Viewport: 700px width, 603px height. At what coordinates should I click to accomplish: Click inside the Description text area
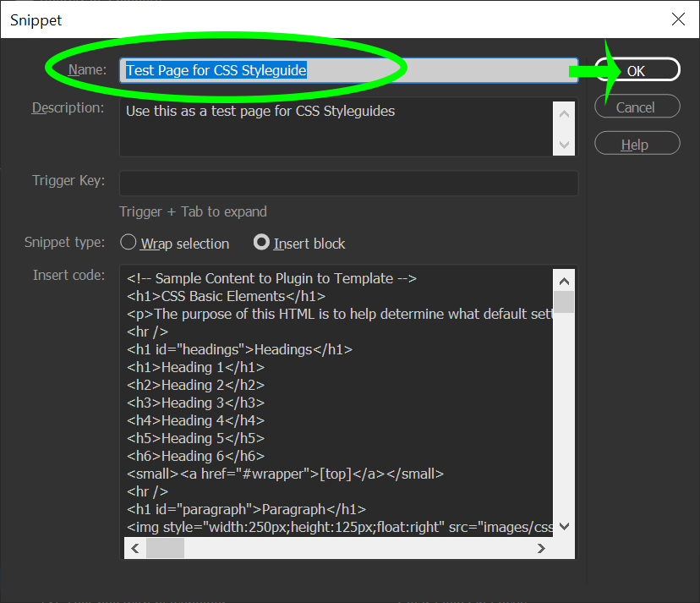330,127
